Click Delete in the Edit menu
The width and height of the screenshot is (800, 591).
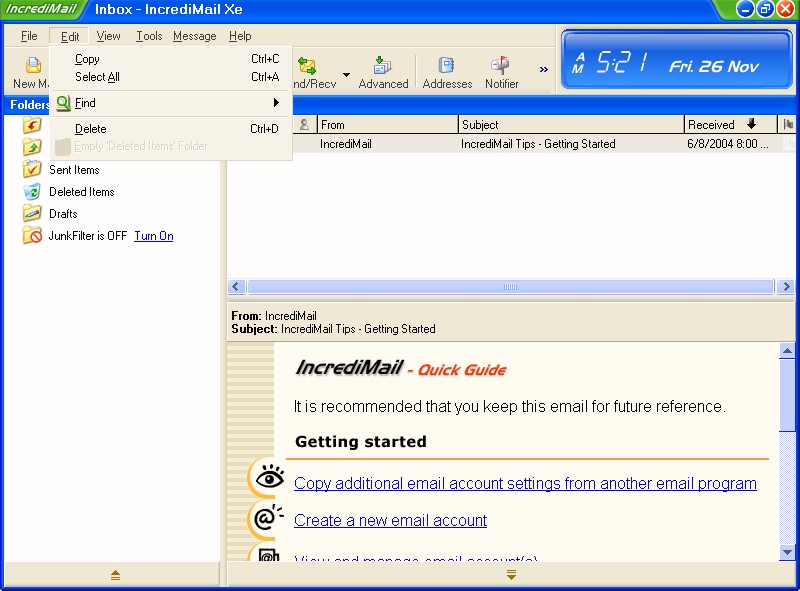click(x=90, y=129)
